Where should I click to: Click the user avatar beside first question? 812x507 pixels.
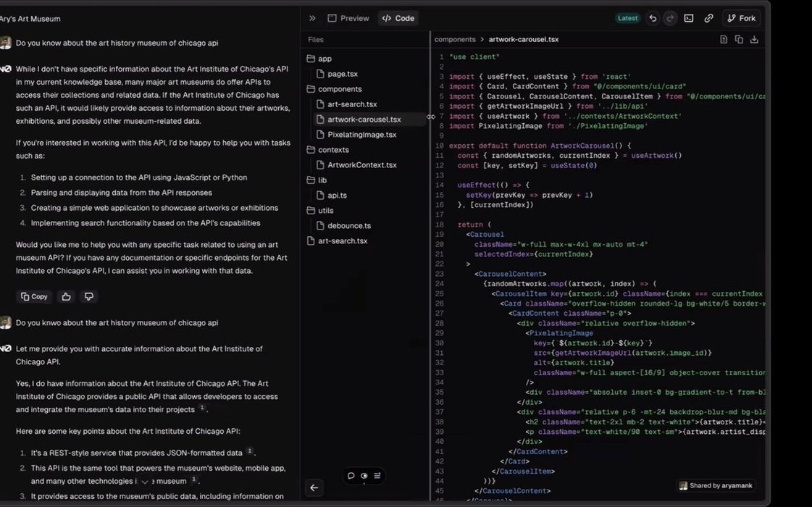click(x=6, y=43)
